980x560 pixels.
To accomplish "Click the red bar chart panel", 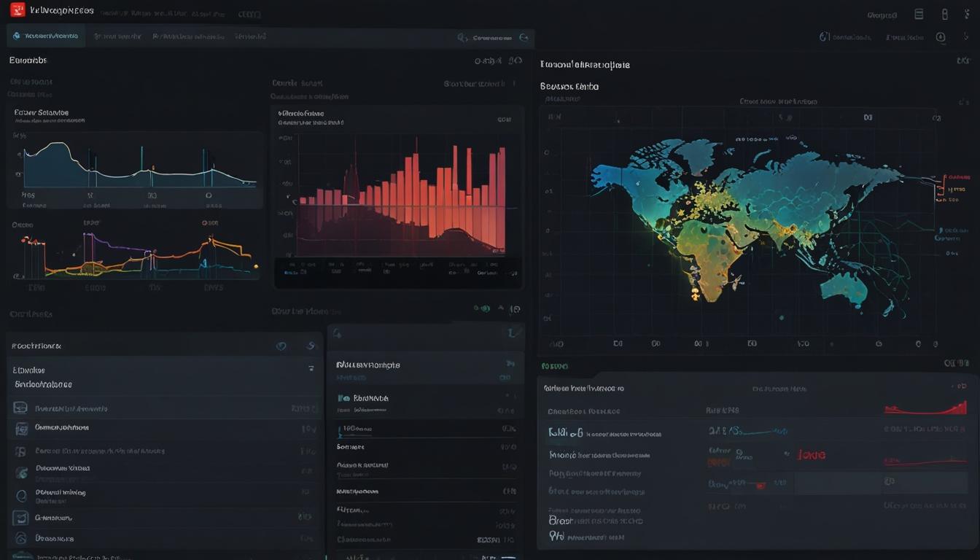I will pyautogui.click(x=399, y=197).
